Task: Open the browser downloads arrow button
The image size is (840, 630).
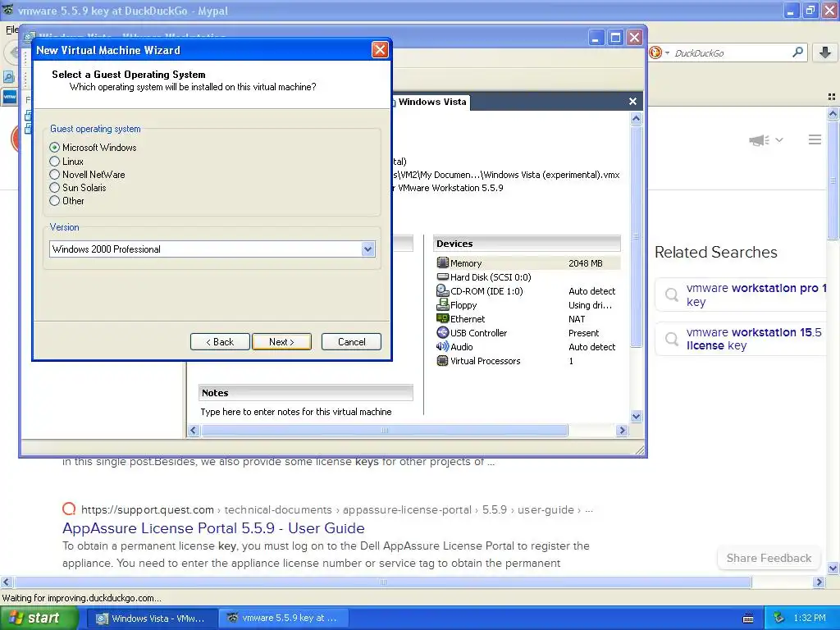Action: (x=825, y=52)
